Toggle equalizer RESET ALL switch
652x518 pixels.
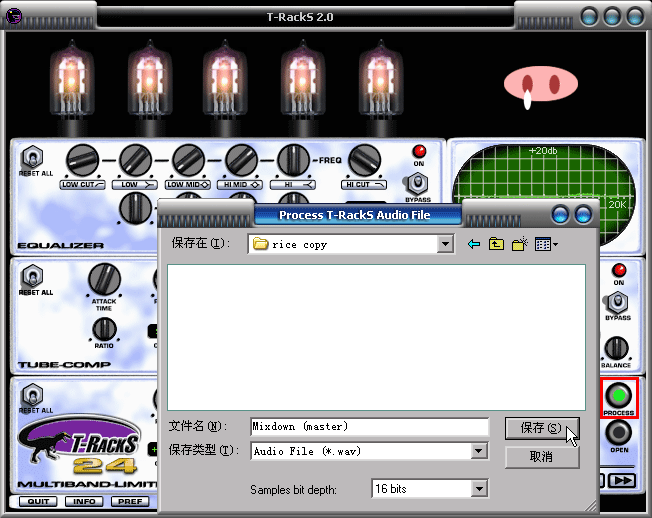pos(32,158)
